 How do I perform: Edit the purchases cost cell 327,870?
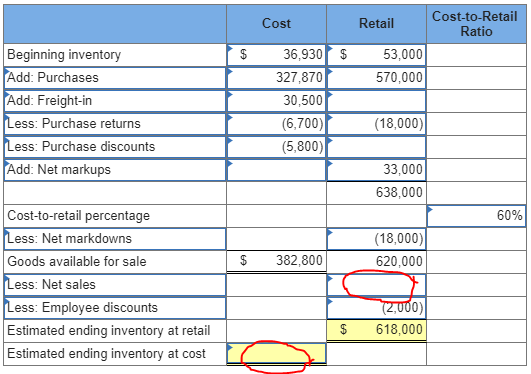click(276, 78)
